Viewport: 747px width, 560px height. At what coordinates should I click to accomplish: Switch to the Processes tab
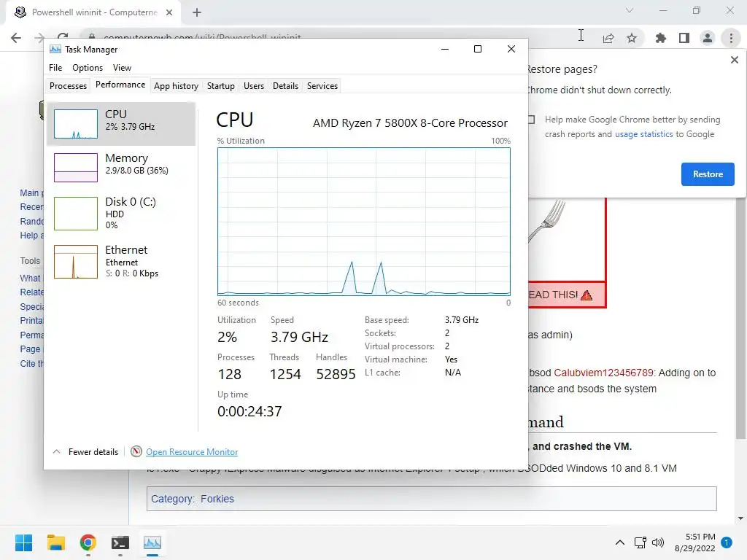point(68,86)
